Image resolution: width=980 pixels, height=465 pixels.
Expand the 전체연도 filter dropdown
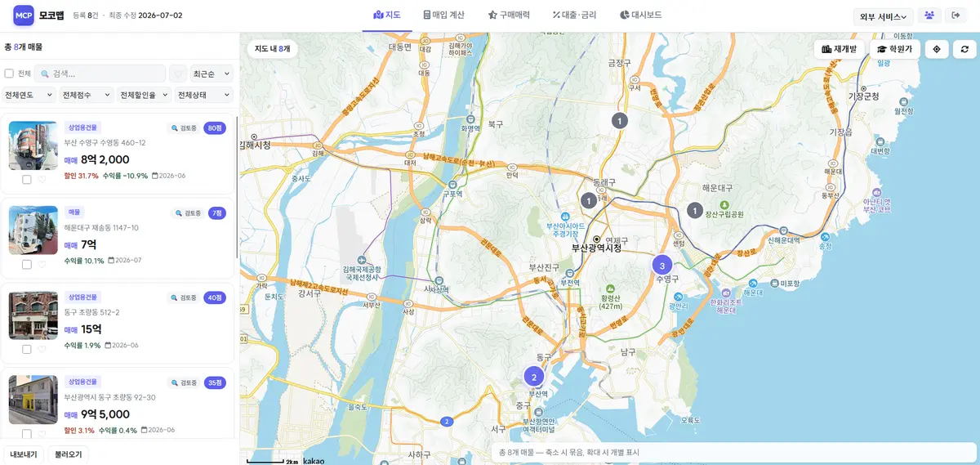click(29, 95)
